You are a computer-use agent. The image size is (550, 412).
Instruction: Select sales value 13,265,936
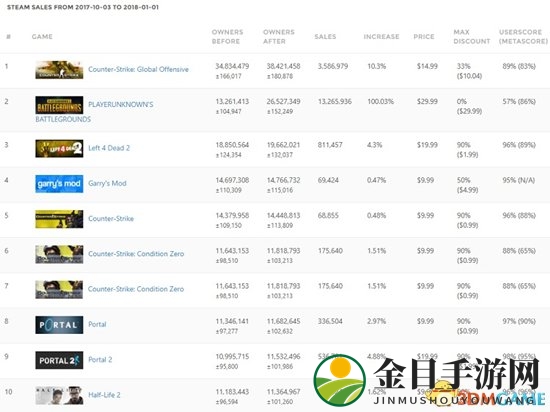[x=335, y=101]
